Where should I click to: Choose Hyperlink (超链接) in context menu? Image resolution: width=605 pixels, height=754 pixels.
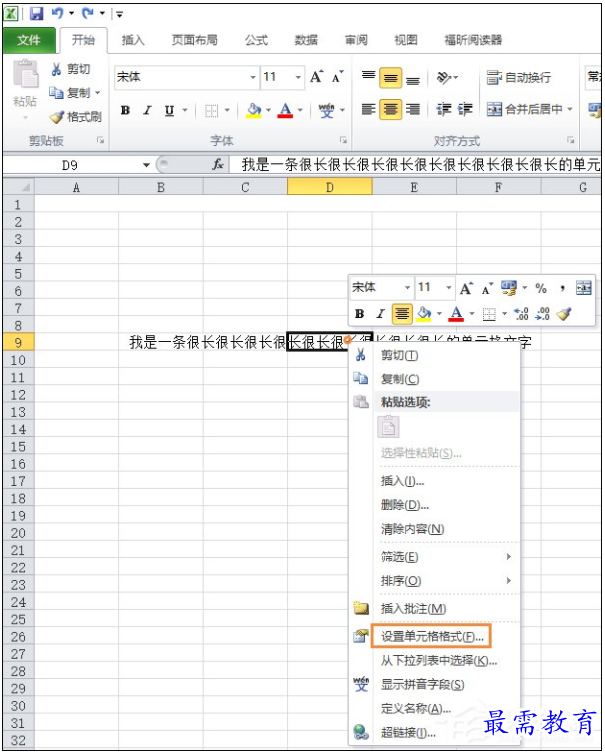435,733
